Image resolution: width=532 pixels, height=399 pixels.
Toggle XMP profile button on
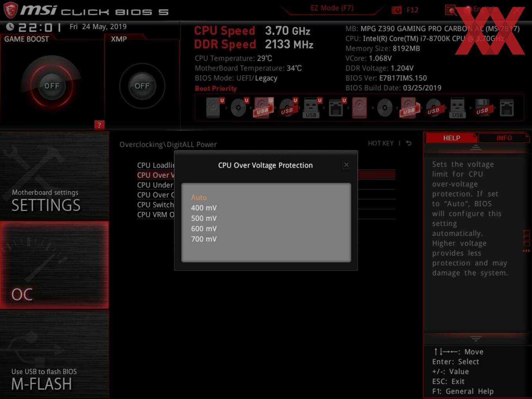tap(142, 86)
